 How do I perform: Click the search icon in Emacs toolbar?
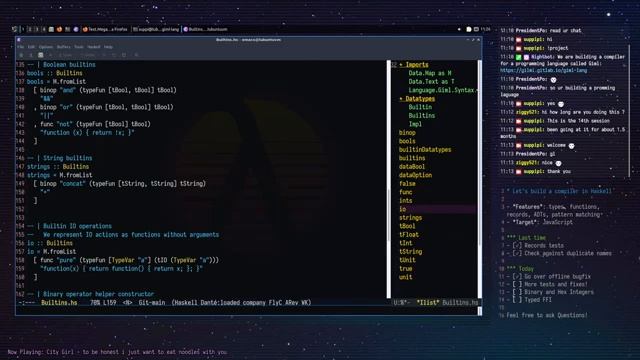[x=137, y=55]
